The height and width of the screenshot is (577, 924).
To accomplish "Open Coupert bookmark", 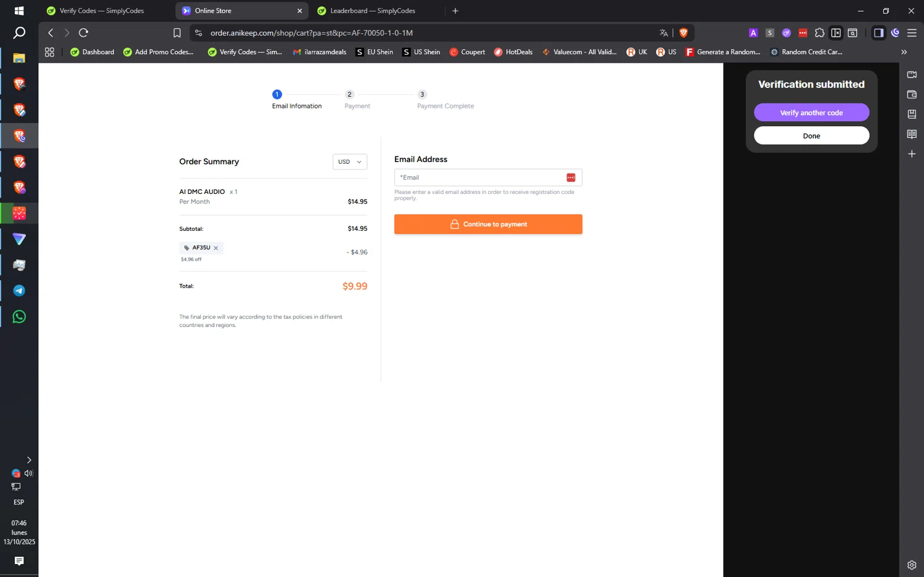I will (467, 52).
